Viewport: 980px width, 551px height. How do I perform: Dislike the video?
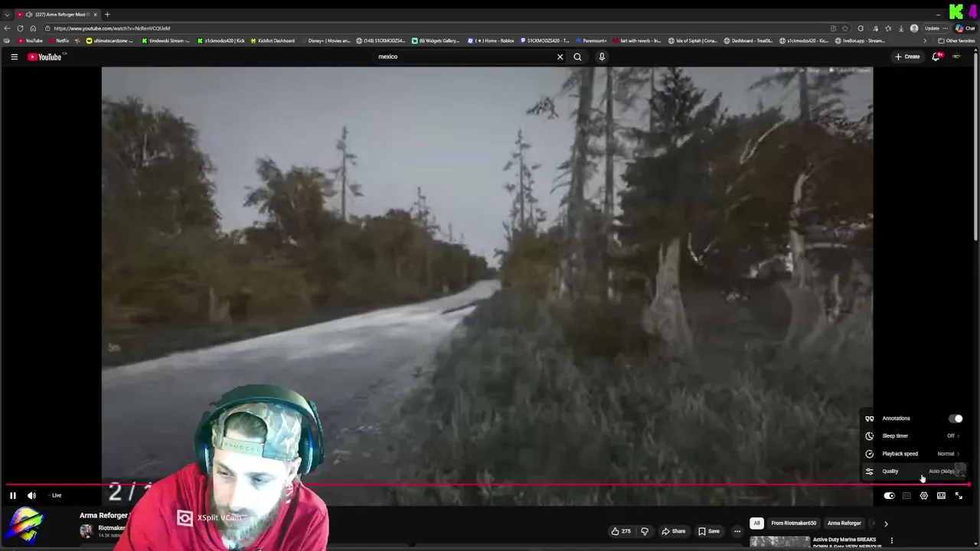click(x=645, y=531)
